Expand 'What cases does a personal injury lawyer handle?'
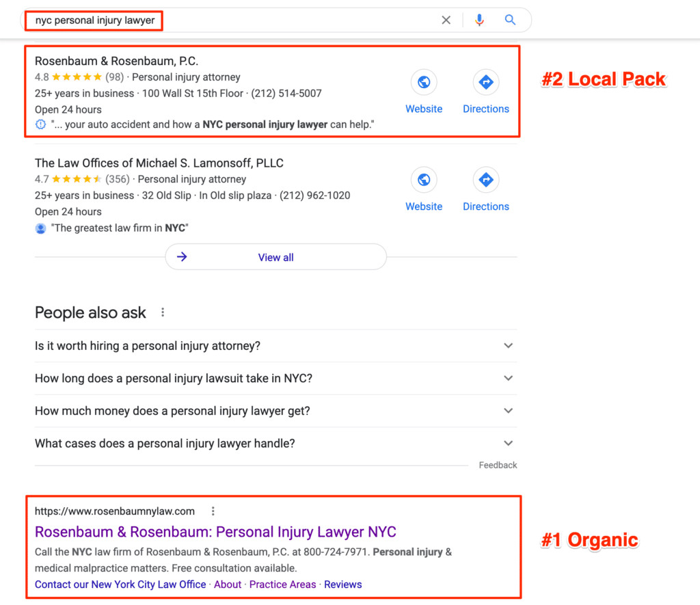The width and height of the screenshot is (700, 605). [276, 444]
